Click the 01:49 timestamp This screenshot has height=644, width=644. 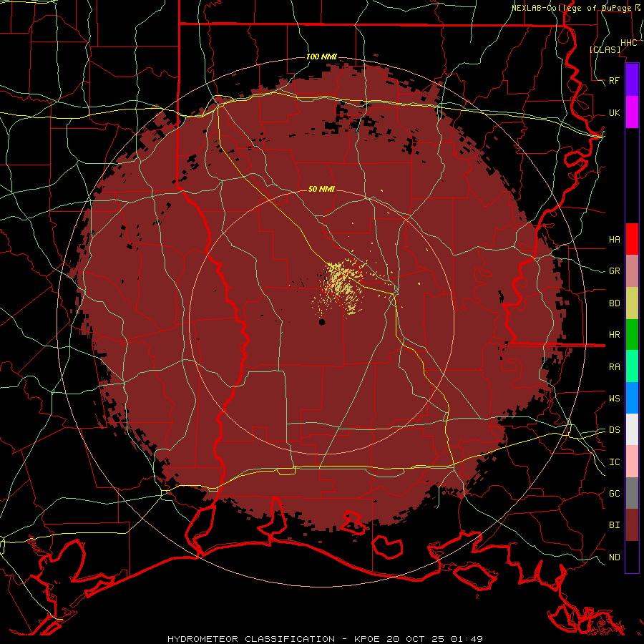pos(466,639)
